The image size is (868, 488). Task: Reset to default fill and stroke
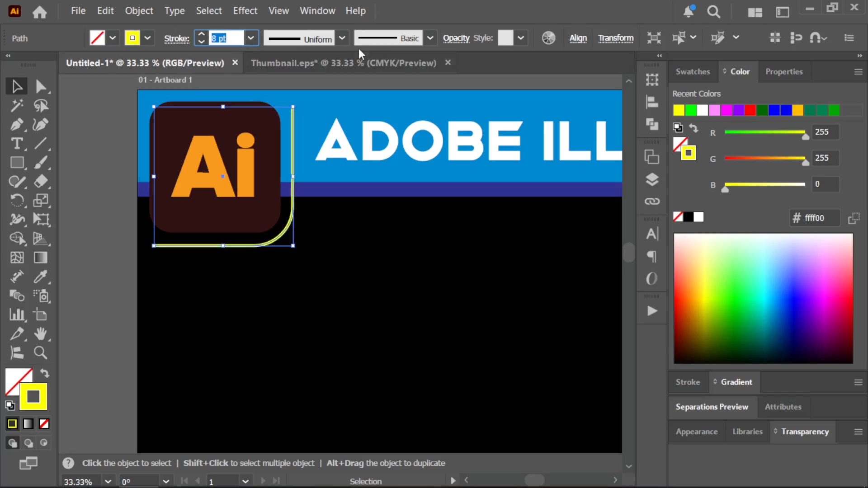(x=10, y=405)
